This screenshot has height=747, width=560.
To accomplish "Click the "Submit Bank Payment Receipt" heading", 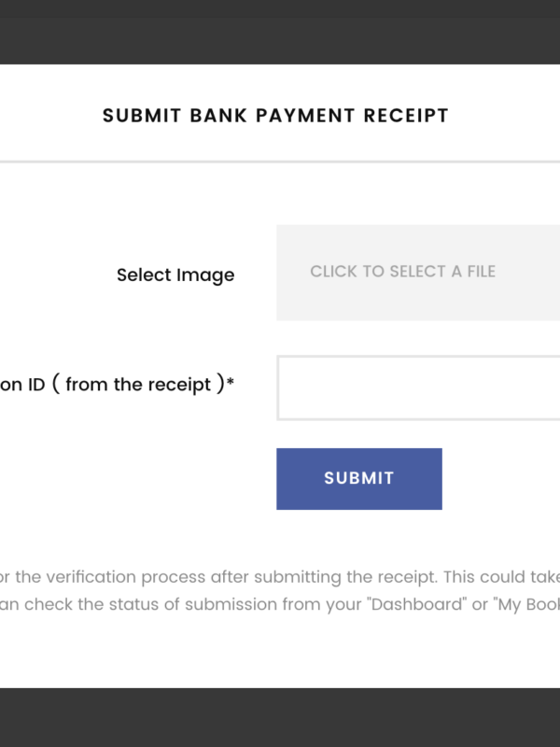I will [x=275, y=116].
